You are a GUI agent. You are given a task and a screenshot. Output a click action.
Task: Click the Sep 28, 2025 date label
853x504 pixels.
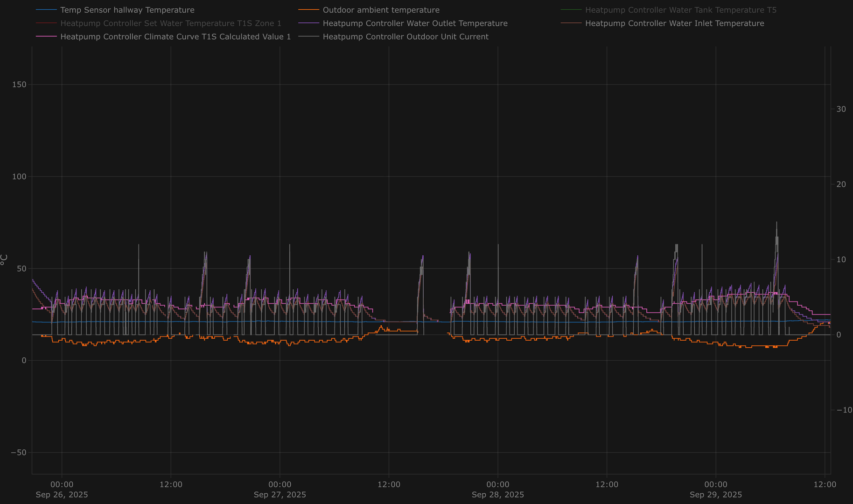pyautogui.click(x=497, y=495)
